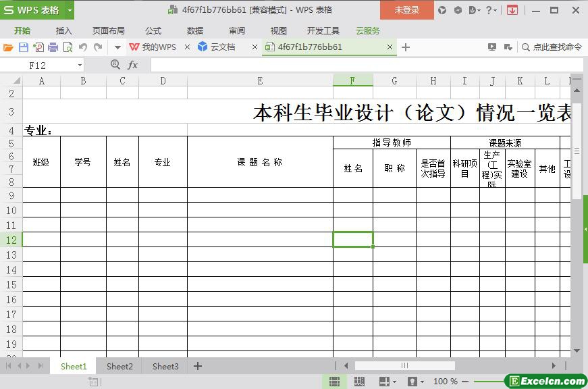The width and height of the screenshot is (588, 389).
Task: Select column G header
Action: [394, 80]
